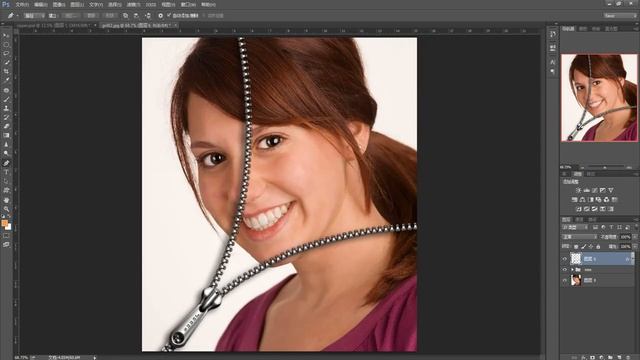Image resolution: width=640 pixels, height=360 pixels.
Task: Open the first menu (File) in menu bar
Action: click(22, 4)
